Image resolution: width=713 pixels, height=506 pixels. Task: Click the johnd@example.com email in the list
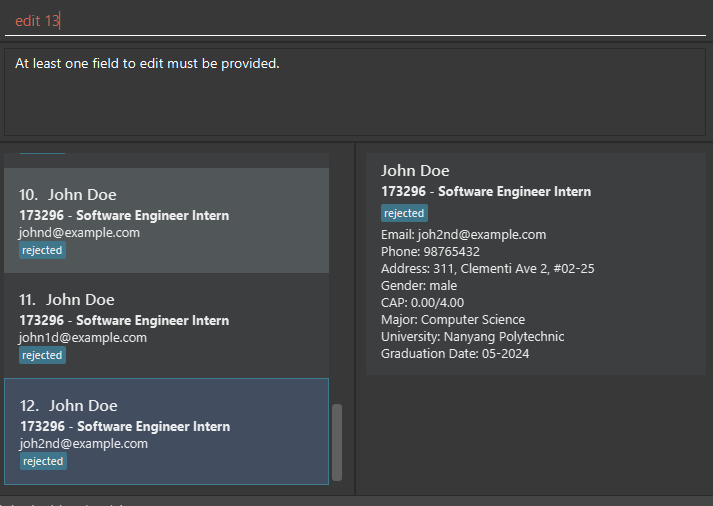coord(79,232)
